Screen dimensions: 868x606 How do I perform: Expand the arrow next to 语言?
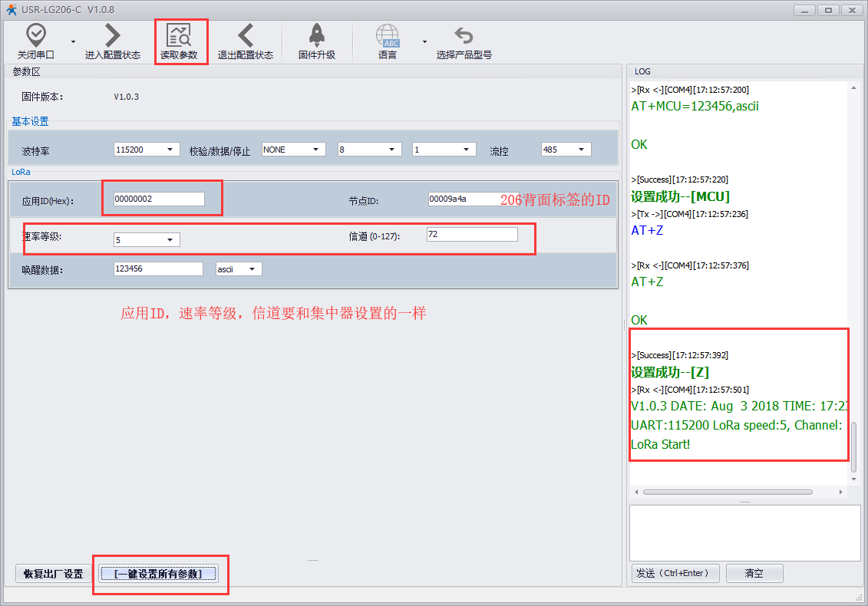pyautogui.click(x=424, y=41)
